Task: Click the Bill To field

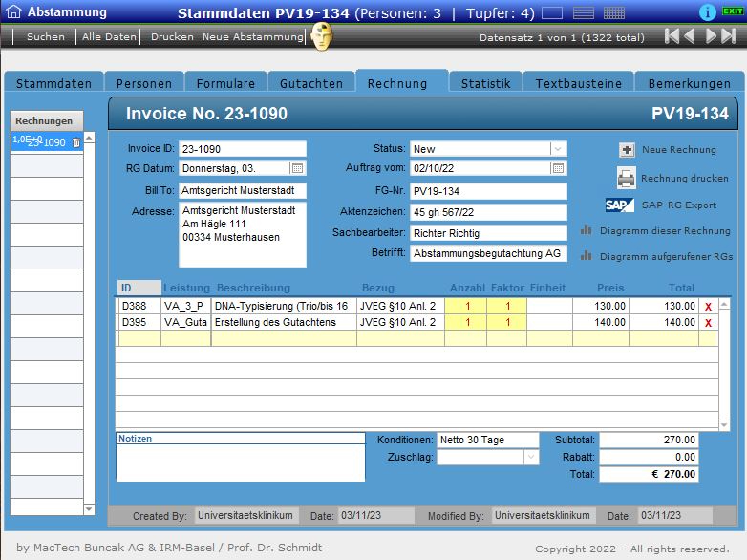Action: click(243, 190)
